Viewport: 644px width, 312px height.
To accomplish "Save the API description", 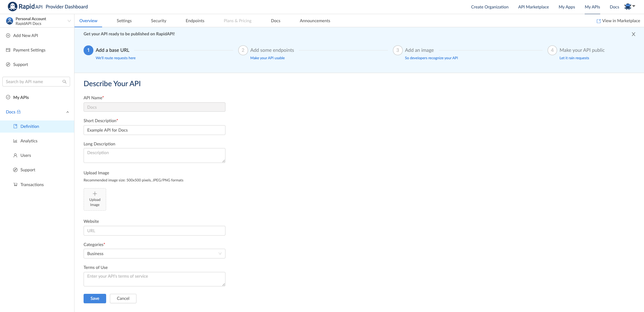I will (95, 299).
